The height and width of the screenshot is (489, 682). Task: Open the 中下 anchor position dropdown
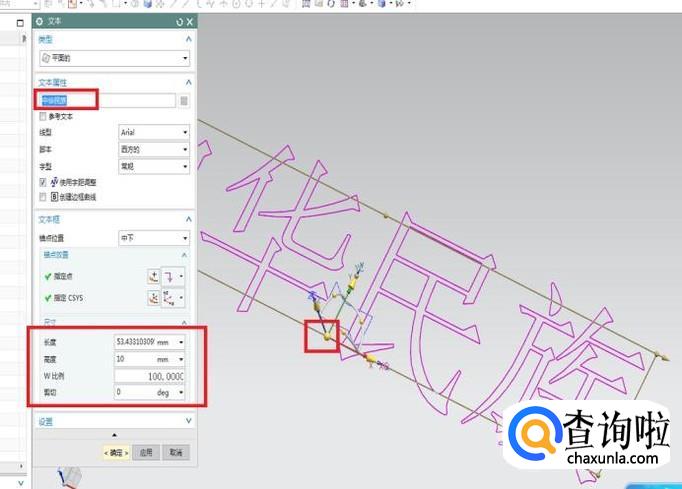coord(154,238)
